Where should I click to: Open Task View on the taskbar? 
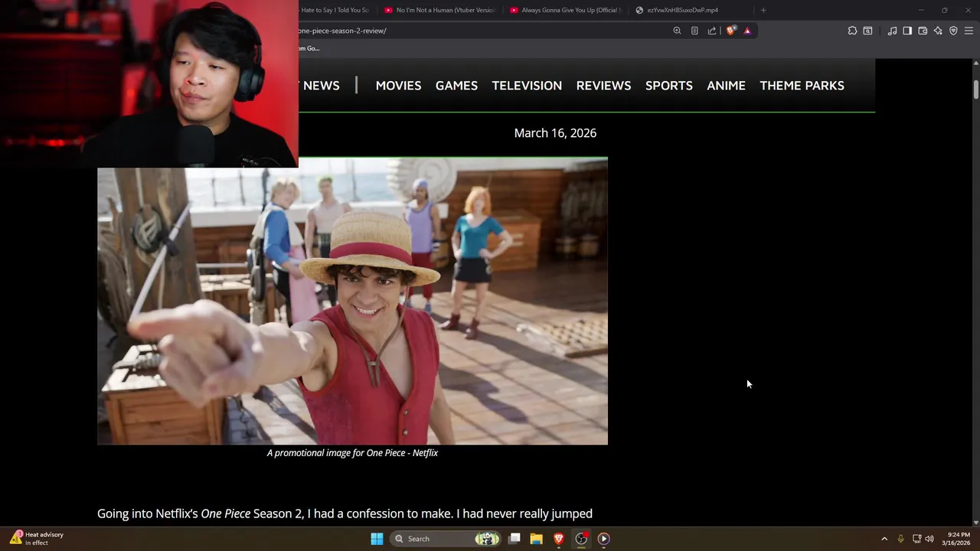(x=514, y=539)
